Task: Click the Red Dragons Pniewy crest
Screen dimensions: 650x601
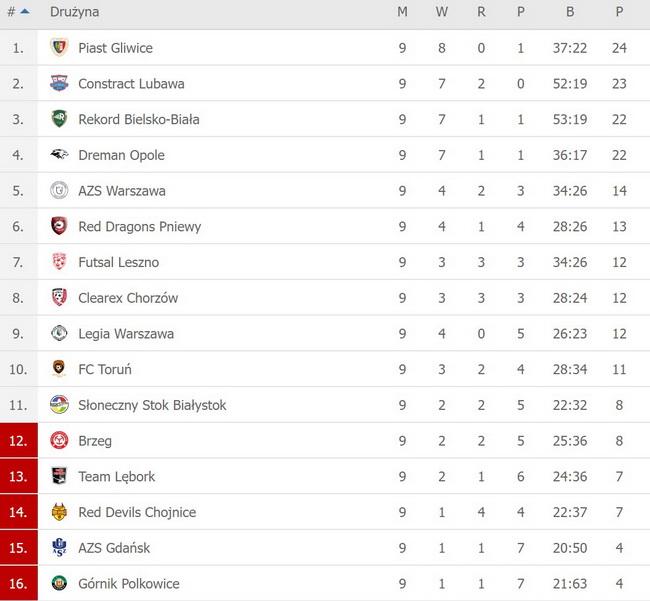Action: (59, 226)
